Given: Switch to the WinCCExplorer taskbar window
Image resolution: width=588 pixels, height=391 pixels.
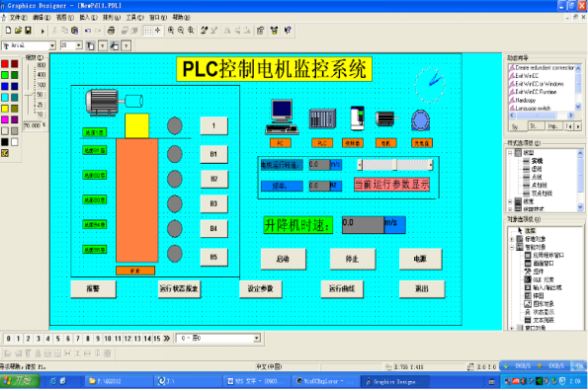Looking at the screenshot, I should click(x=325, y=382).
